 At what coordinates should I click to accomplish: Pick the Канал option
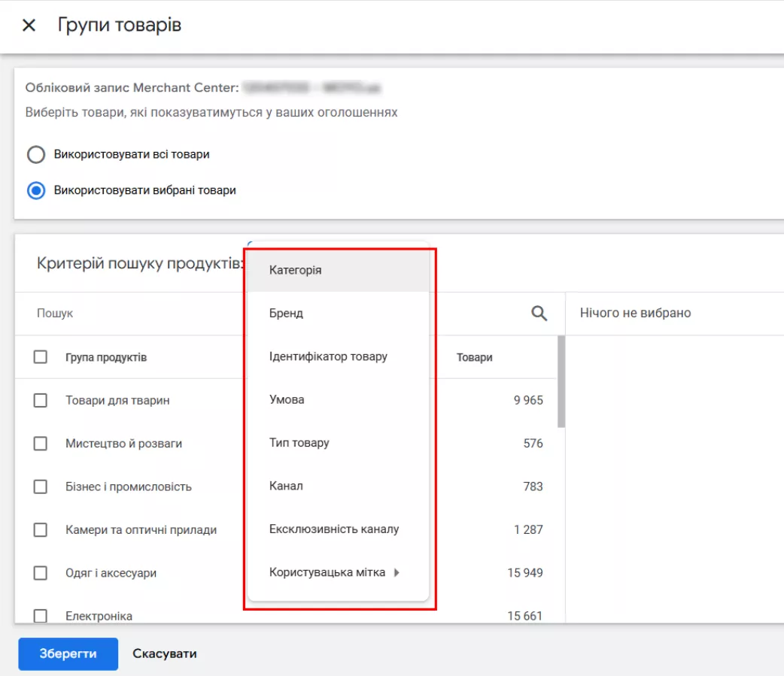coord(286,486)
